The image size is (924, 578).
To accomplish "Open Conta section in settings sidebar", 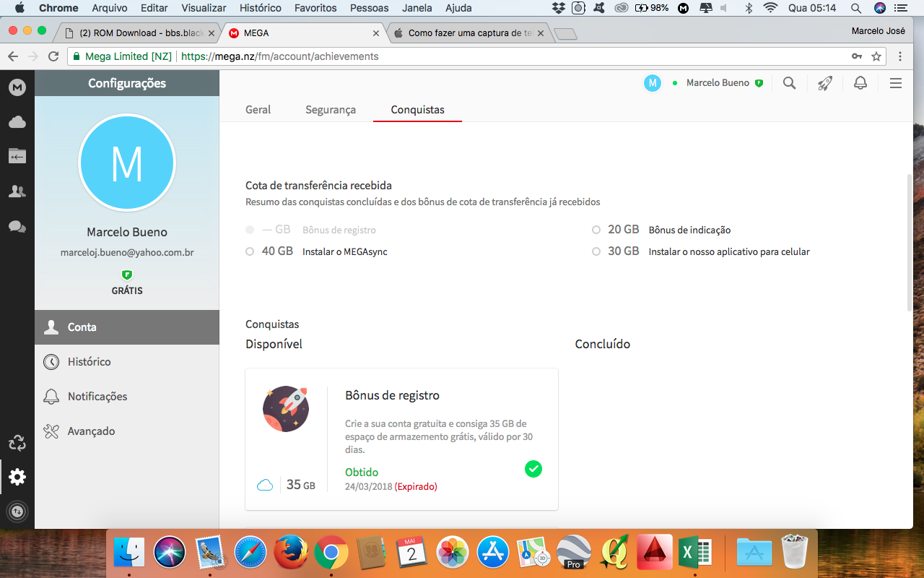I will click(127, 327).
